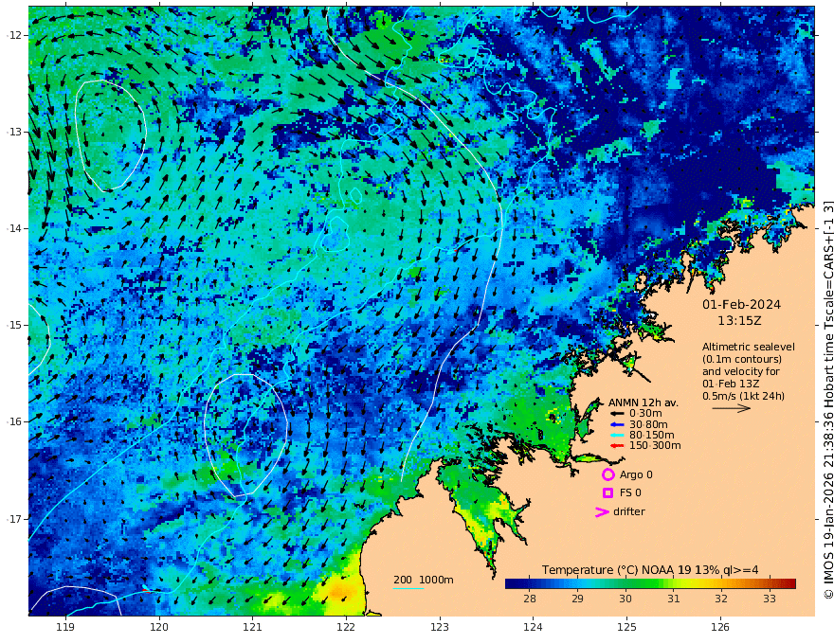
Task: Click the longitude axis label 122
Action: click(x=346, y=628)
